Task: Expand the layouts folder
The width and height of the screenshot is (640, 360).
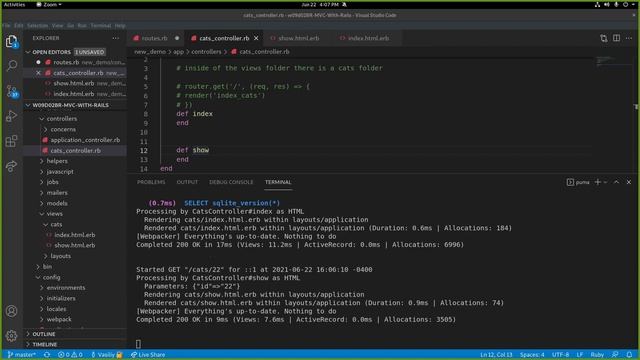Action: click(x=60, y=256)
